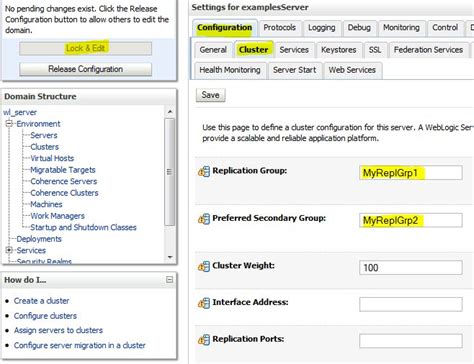This screenshot has height=364, width=474.
Task: Collapse the Environment tree node
Action: click(9, 124)
